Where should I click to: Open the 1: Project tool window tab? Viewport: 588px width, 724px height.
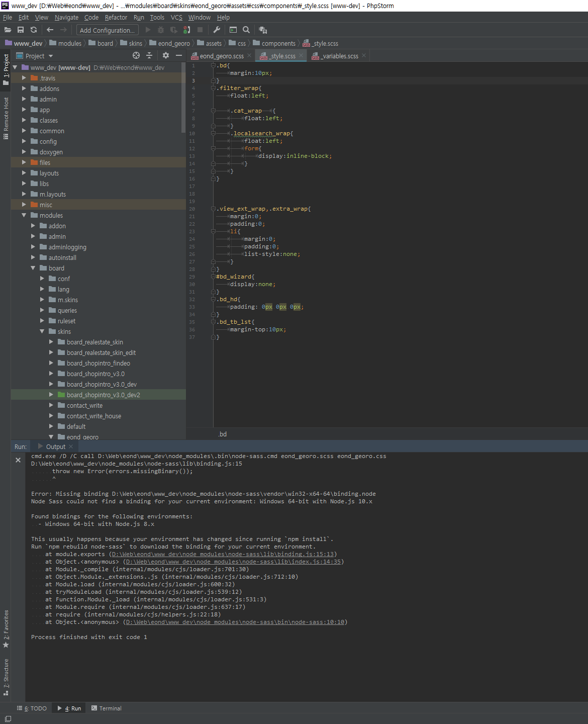6,69
